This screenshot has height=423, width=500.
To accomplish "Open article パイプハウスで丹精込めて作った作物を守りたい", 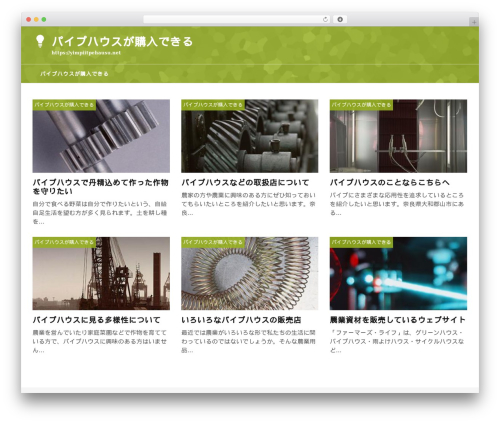I will 100,187.
